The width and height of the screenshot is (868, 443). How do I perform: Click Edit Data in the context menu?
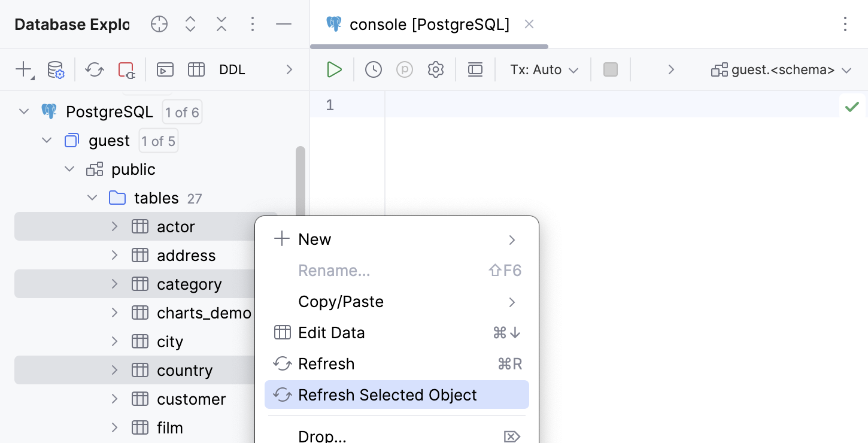point(331,332)
